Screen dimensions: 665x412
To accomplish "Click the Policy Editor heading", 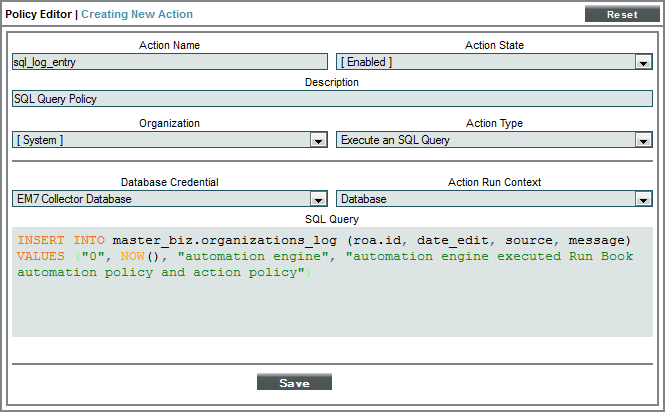I will [40, 15].
